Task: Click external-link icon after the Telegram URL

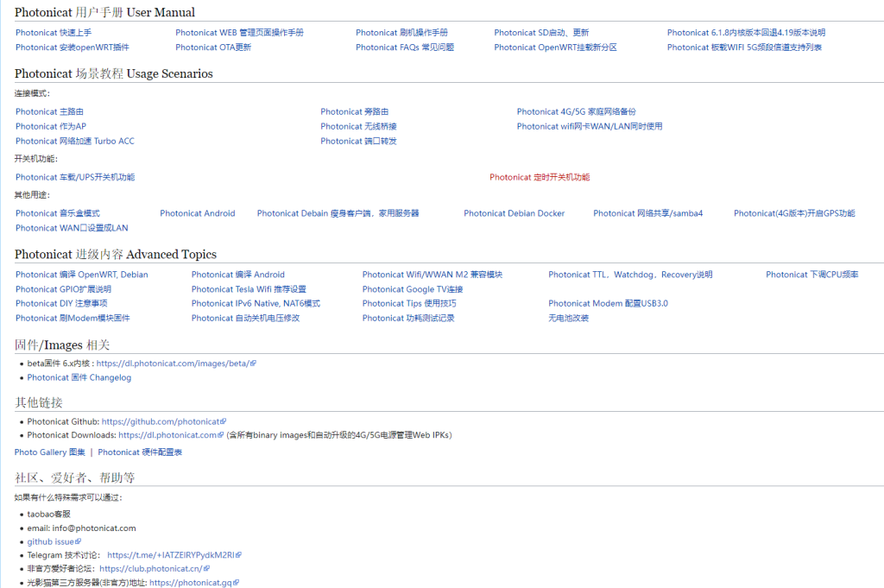Action: [x=238, y=555]
